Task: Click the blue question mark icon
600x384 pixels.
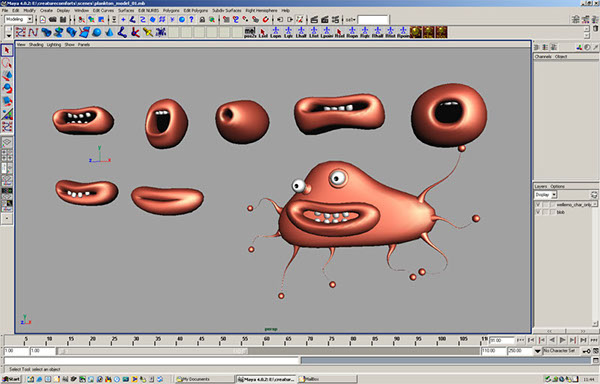Action: point(191,19)
